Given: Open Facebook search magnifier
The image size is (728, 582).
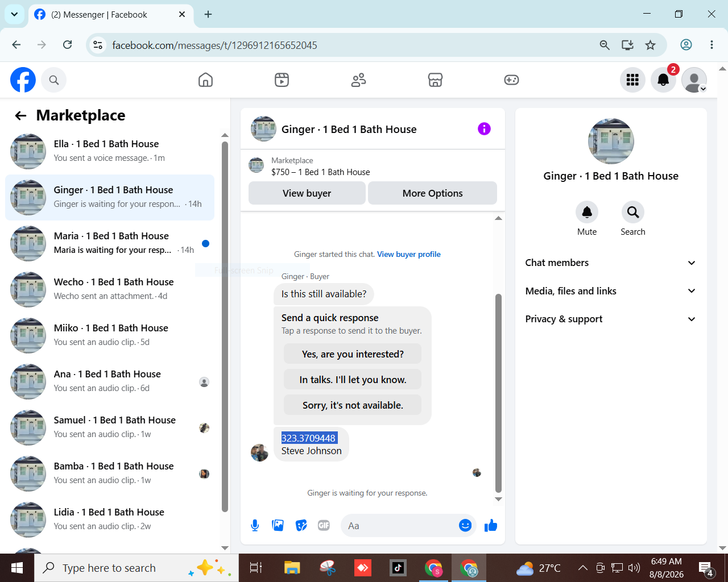Looking at the screenshot, I should coord(54,80).
